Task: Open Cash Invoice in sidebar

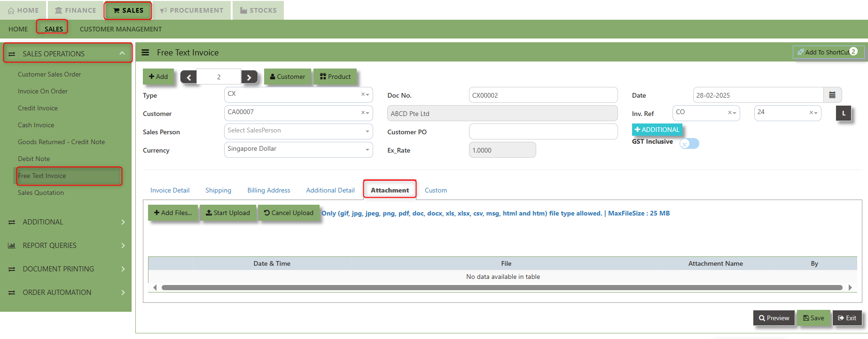Action: point(36,125)
